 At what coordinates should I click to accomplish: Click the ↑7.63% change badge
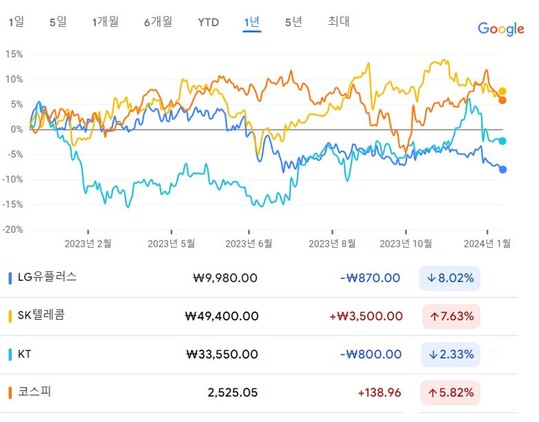click(x=451, y=316)
